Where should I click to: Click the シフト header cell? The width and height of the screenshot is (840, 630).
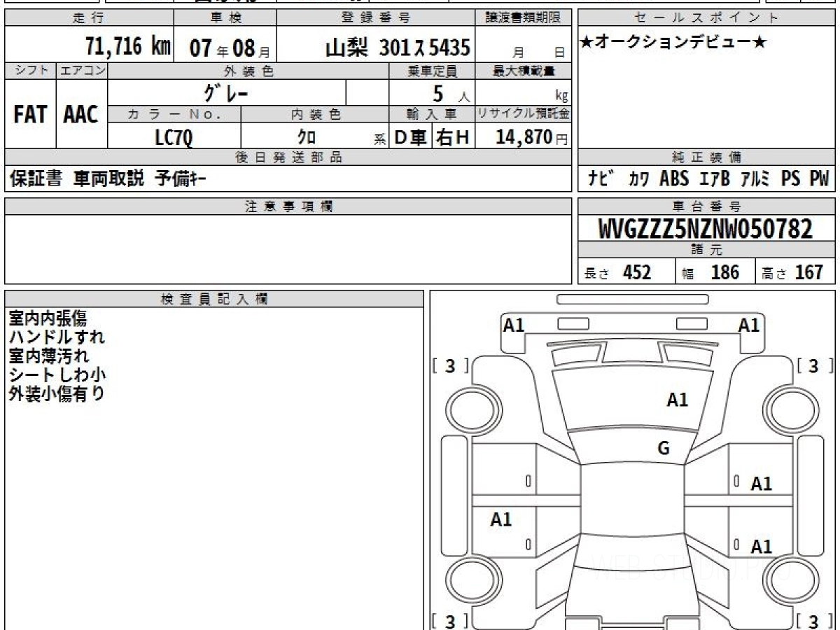[x=31, y=71]
